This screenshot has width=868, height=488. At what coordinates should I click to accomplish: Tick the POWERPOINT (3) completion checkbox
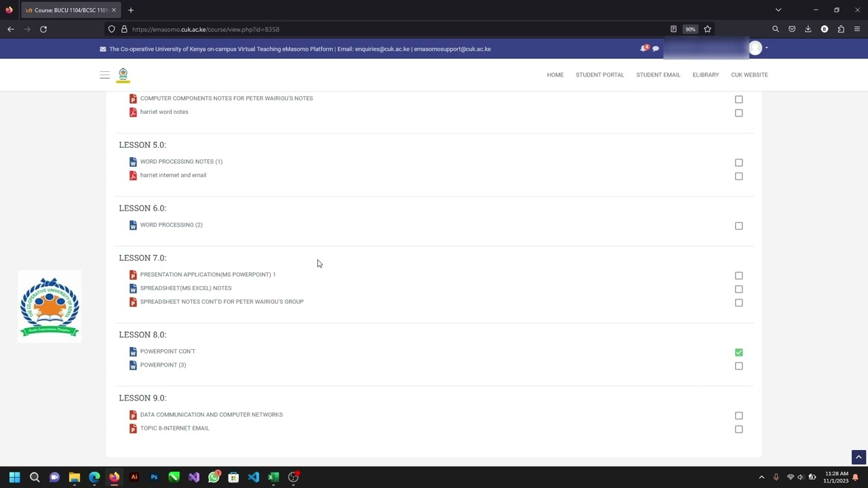tap(739, 366)
